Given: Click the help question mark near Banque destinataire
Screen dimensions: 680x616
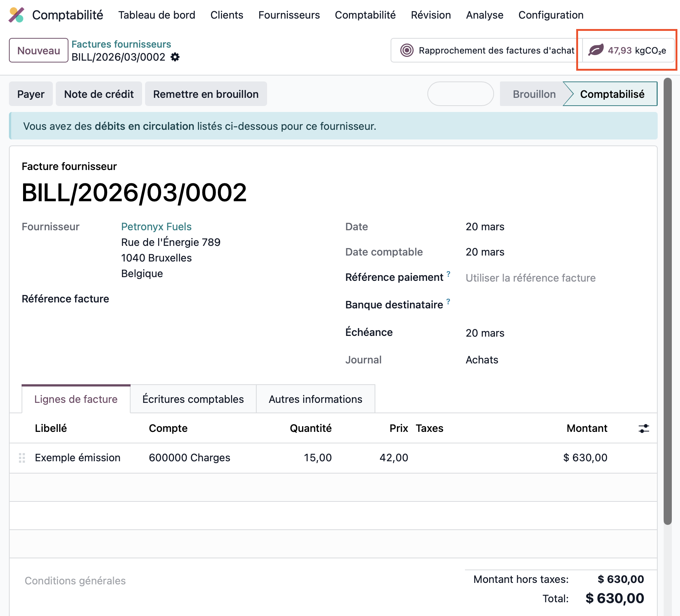Looking at the screenshot, I should tap(448, 302).
